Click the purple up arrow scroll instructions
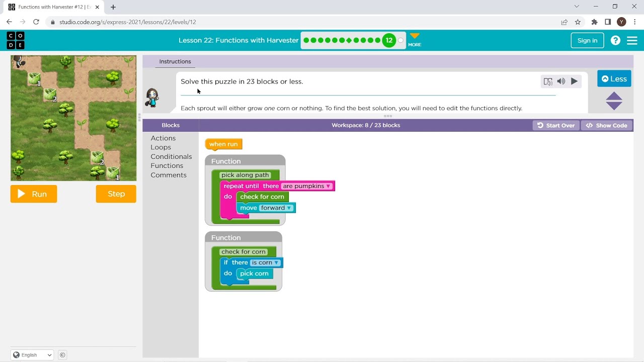The height and width of the screenshot is (362, 644). [614, 96]
